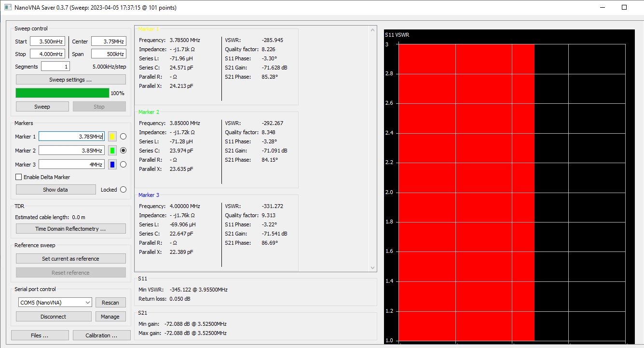Click Marker 2 green color swatch
The image size is (644, 348).
tap(112, 151)
